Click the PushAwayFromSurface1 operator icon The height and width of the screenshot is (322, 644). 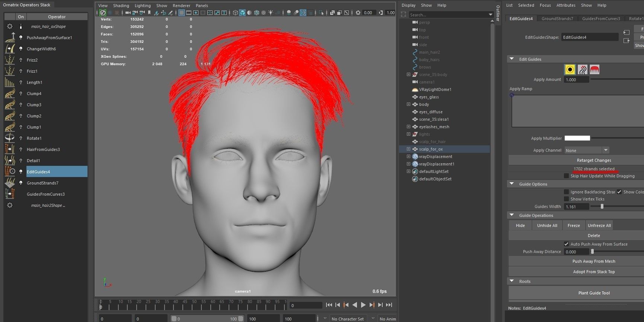click(x=10, y=37)
